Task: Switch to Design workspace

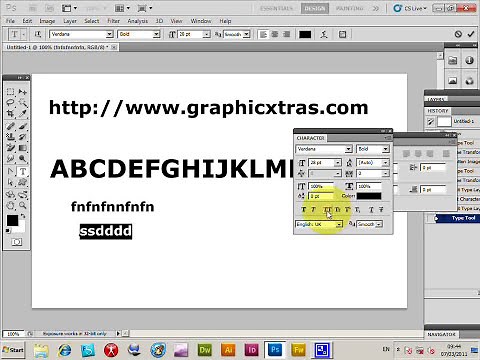Action: tap(315, 8)
